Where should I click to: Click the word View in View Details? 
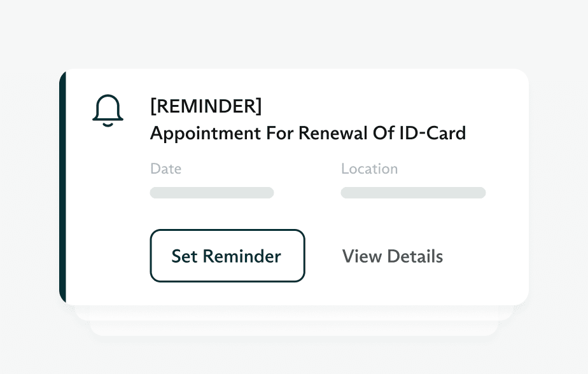362,256
